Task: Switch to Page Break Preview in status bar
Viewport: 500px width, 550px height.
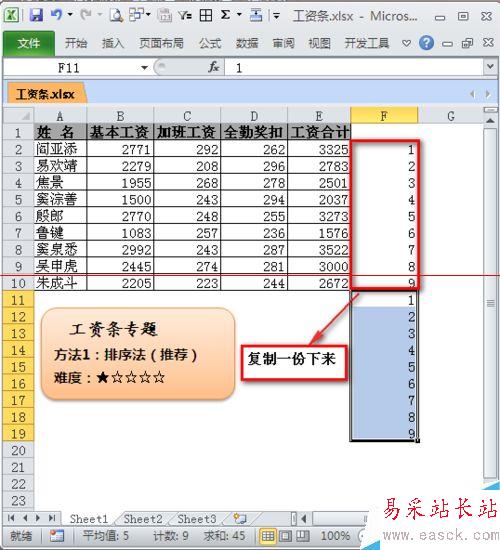Action: tap(302, 536)
